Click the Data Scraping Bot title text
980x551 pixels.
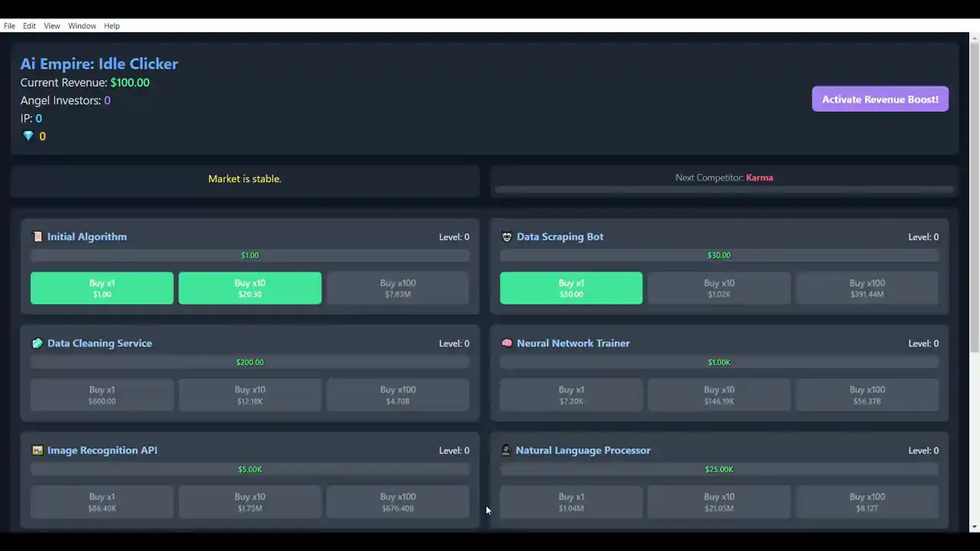[x=560, y=236]
